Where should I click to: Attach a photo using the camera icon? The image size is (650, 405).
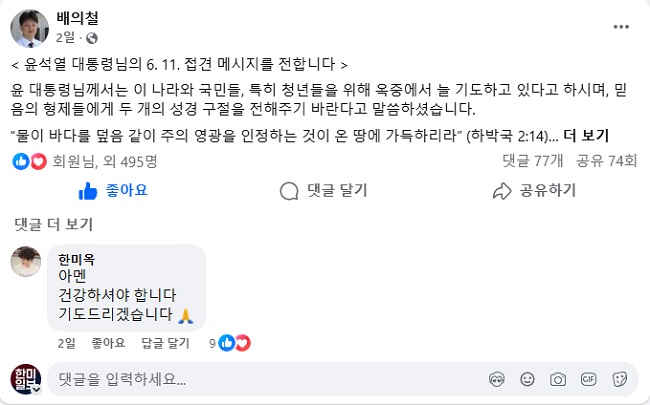[558, 379]
